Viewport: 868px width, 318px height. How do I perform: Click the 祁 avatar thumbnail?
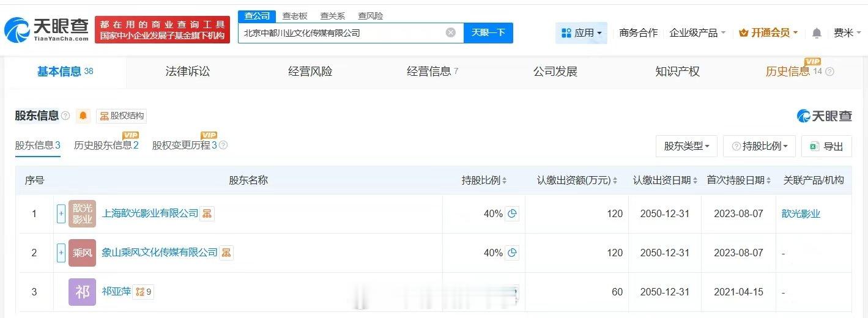(82, 292)
